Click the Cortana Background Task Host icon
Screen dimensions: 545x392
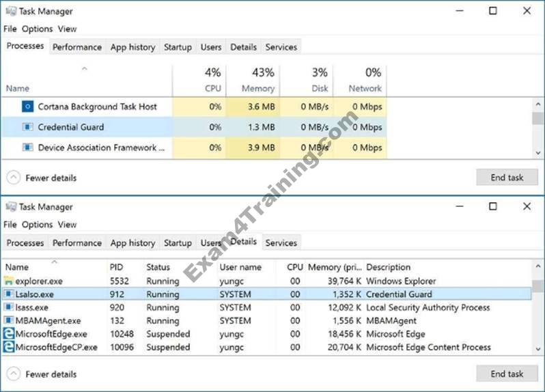tap(27, 107)
